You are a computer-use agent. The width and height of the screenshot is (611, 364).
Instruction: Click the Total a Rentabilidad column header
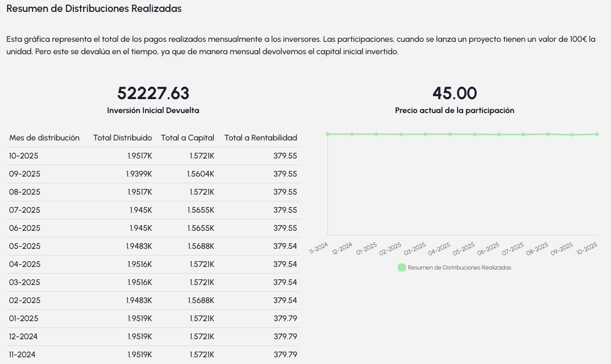coord(260,138)
